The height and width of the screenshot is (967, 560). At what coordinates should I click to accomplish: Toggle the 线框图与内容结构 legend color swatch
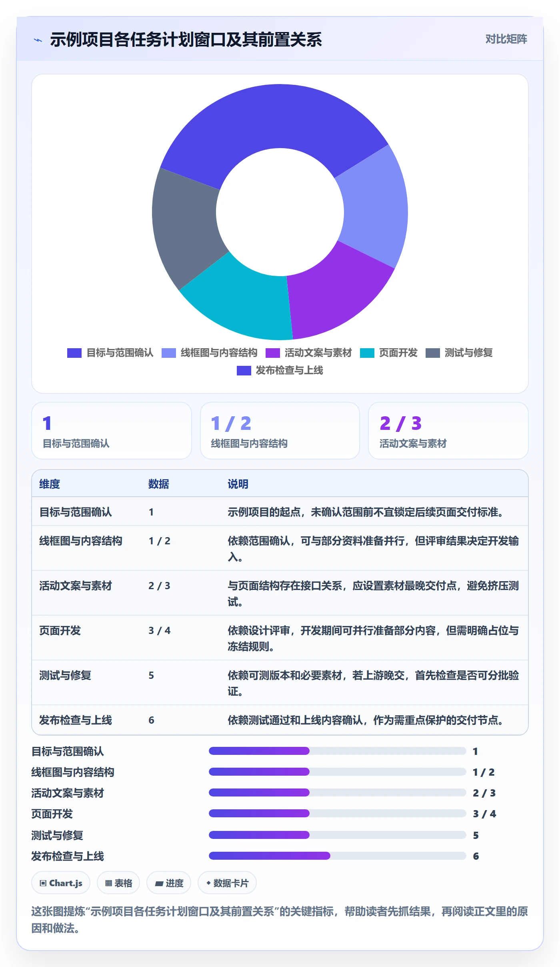[x=168, y=353]
